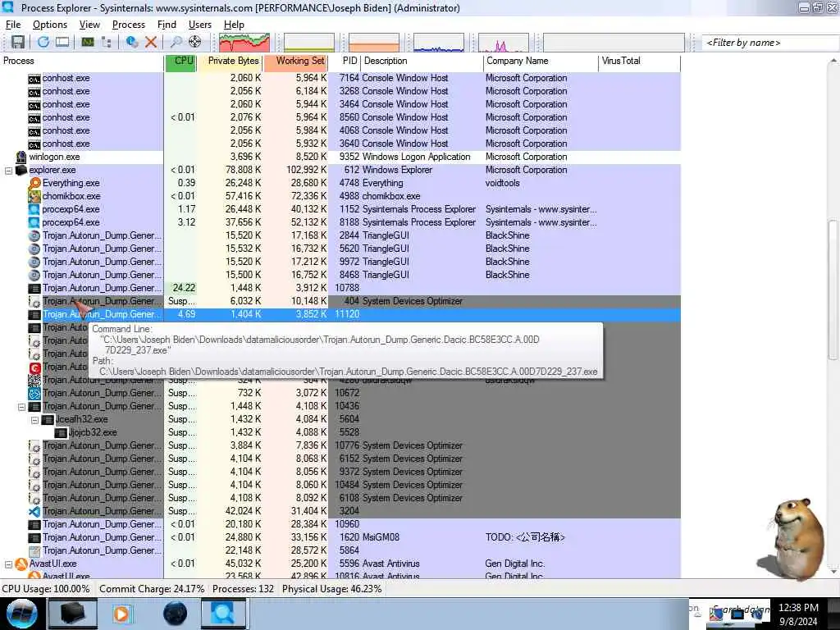Image resolution: width=840 pixels, height=630 pixels.
Task: Click the Save toolbar icon
Action: (x=18, y=42)
